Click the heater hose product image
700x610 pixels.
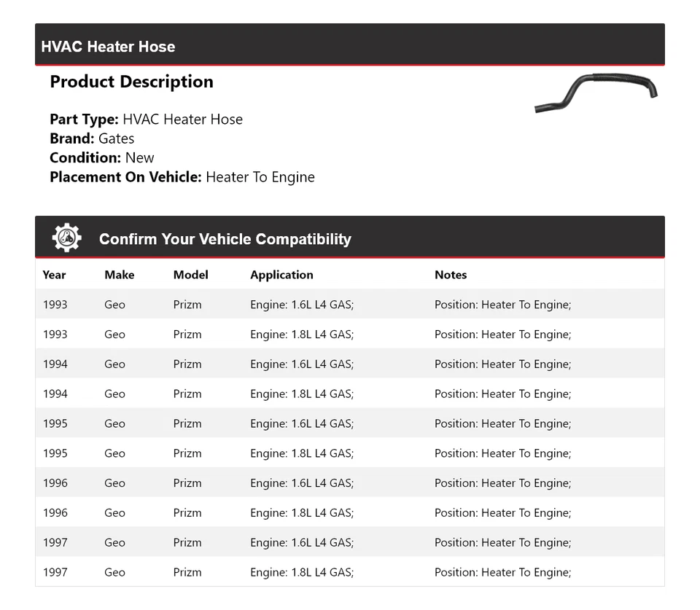pyautogui.click(x=596, y=93)
